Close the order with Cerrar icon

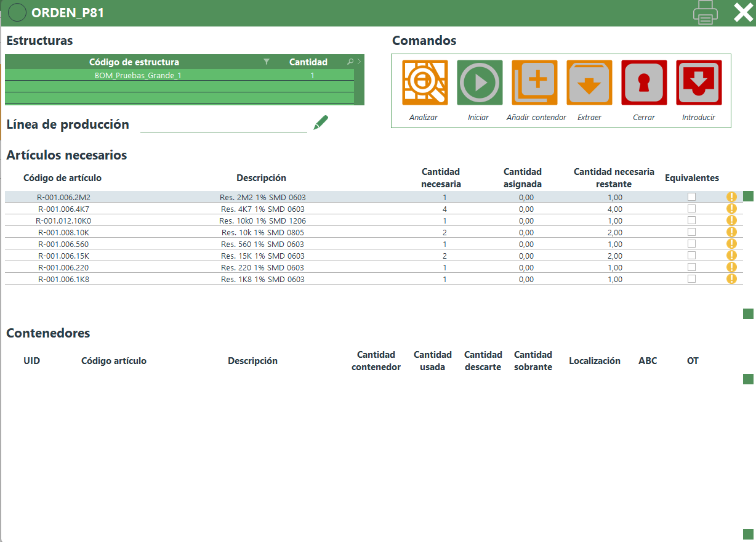[x=644, y=83]
